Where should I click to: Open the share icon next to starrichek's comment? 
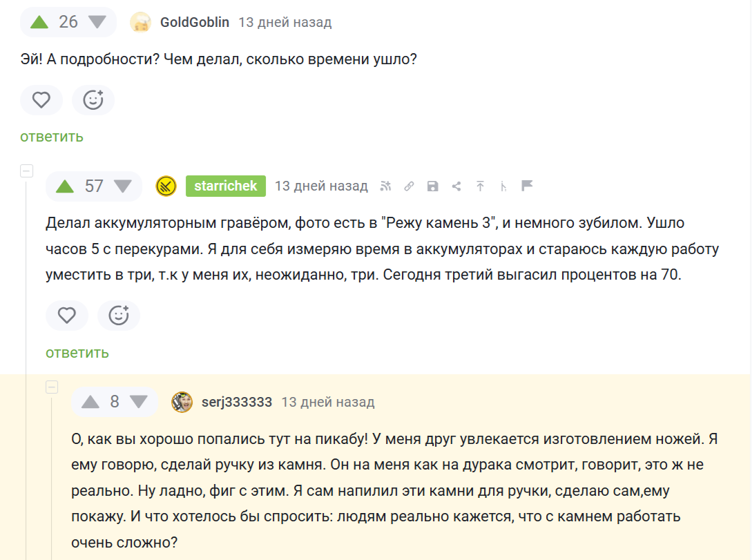(456, 186)
